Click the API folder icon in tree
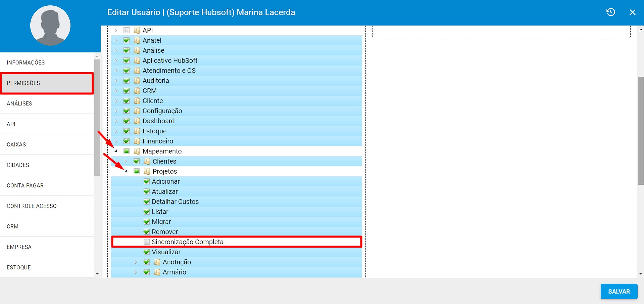This screenshot has width=644, height=304. (x=137, y=30)
